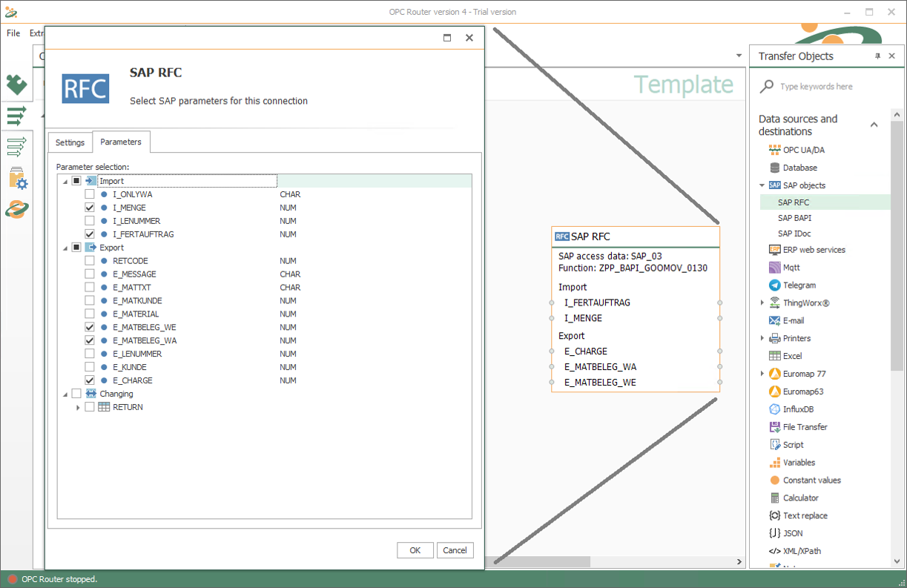Select the Euromap63 icon

775,392
